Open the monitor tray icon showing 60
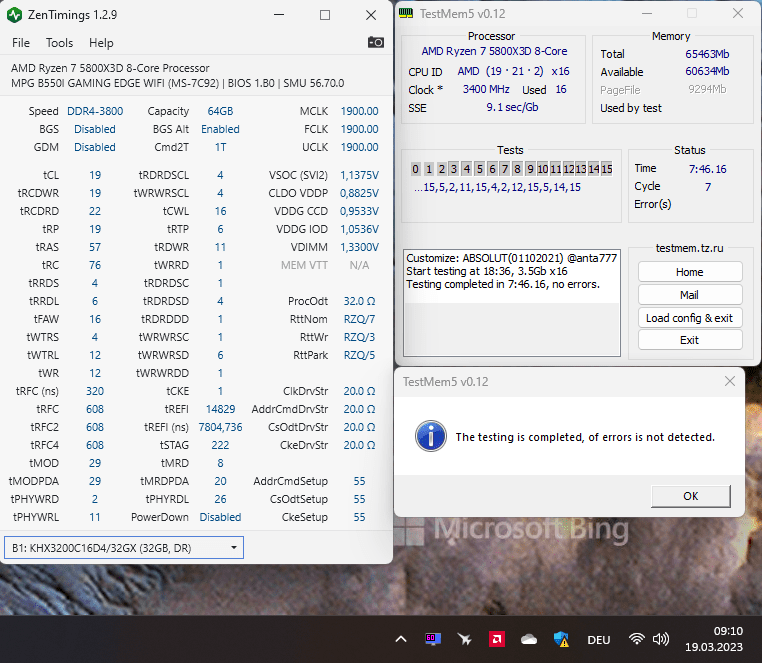The image size is (762, 663). [x=433, y=639]
